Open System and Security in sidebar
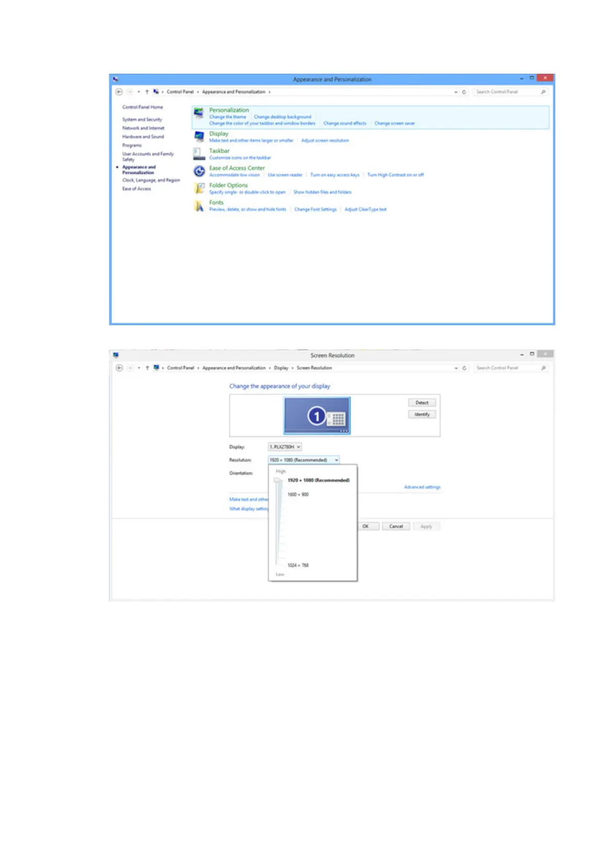 142,120
